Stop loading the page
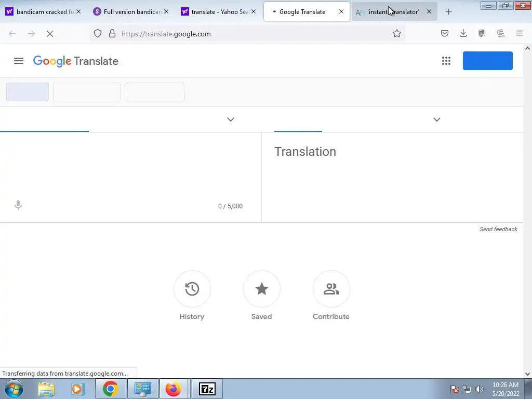 click(50, 34)
